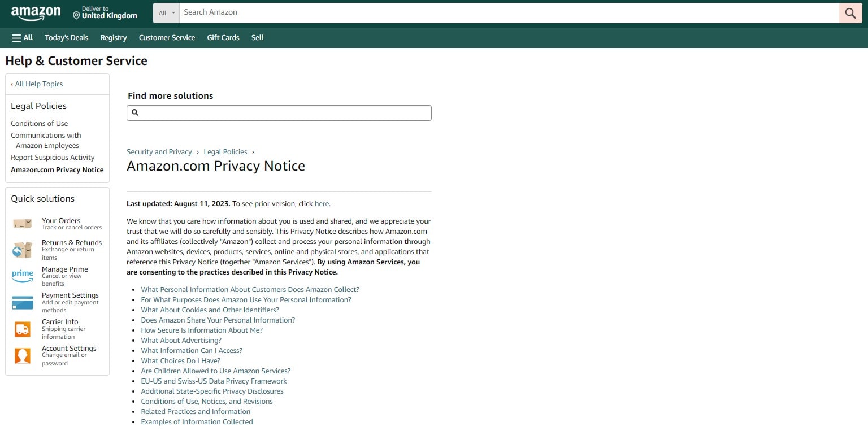Open Returns & Refunds quick solution text
Image resolution: width=868 pixels, height=431 pixels.
[x=72, y=243]
